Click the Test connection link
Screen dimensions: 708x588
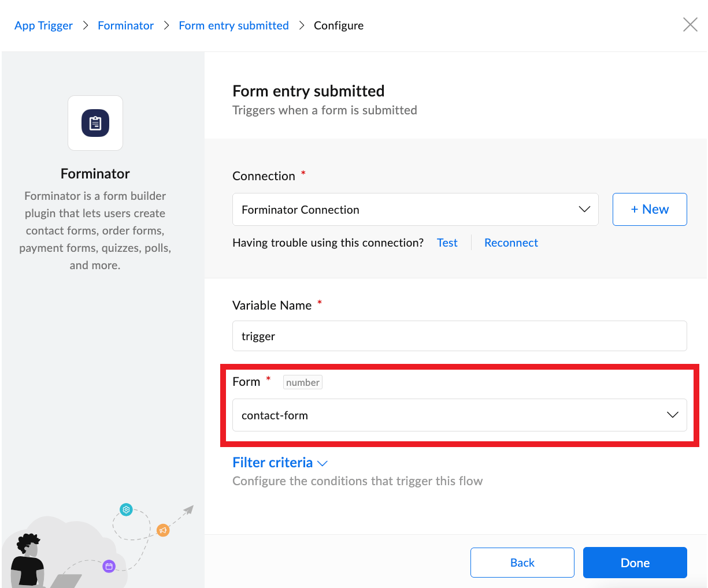pyautogui.click(x=447, y=243)
